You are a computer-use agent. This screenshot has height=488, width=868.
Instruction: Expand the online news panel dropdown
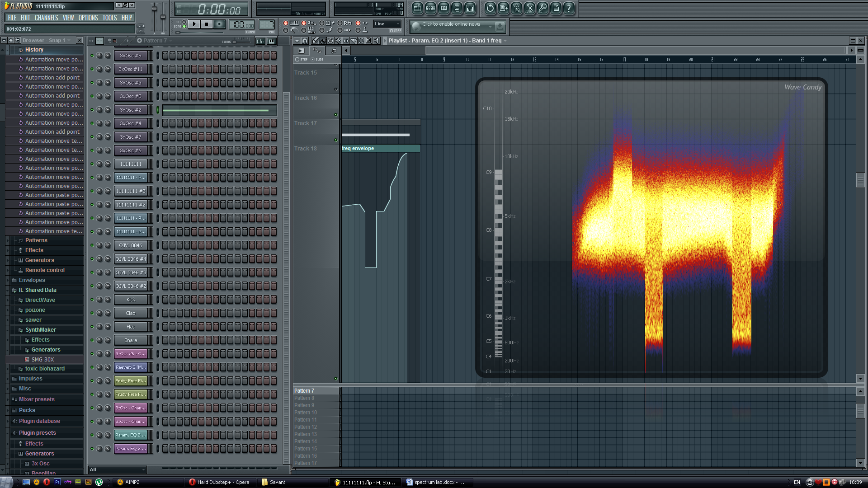tap(491, 27)
